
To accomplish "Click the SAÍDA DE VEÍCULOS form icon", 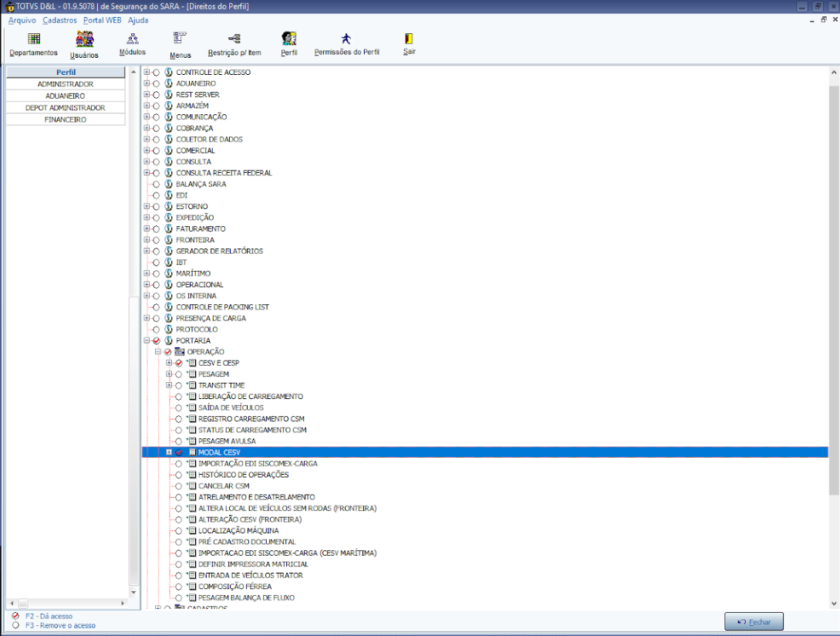I will [192, 408].
